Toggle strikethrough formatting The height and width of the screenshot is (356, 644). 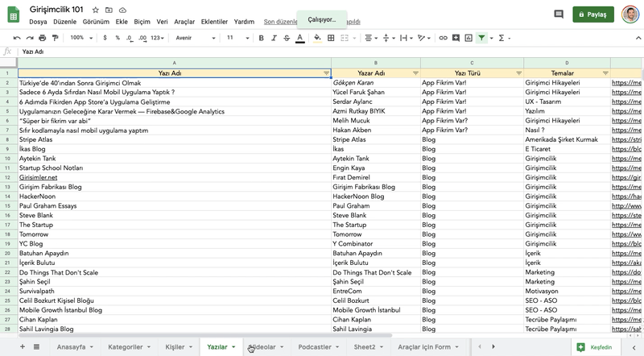point(287,38)
